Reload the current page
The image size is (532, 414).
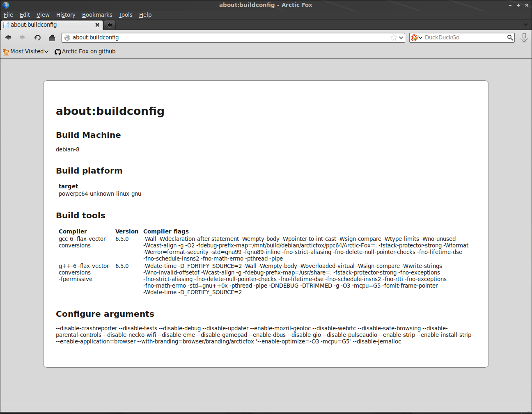pos(37,37)
